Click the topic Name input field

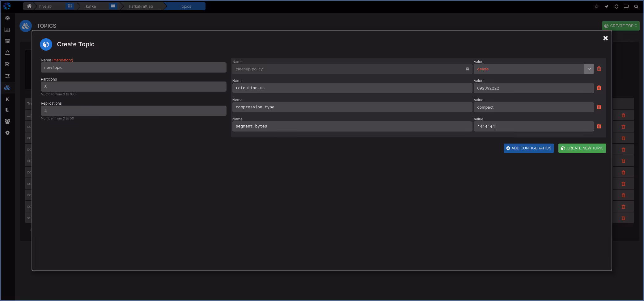click(x=133, y=68)
